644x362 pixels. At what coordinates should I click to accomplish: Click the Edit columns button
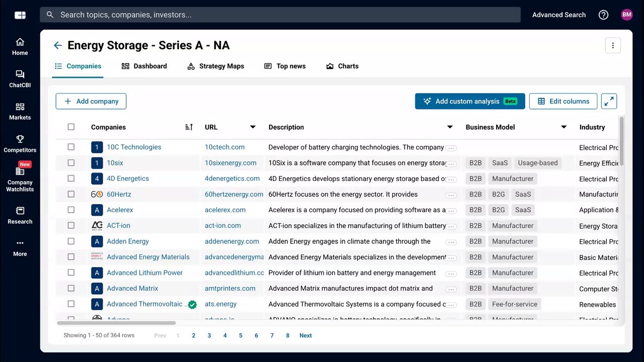click(x=563, y=101)
